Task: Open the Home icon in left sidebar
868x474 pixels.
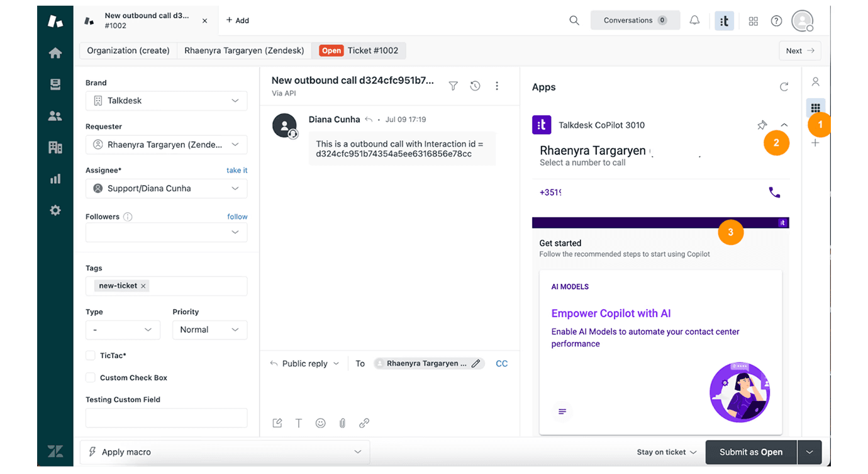Action: [55, 53]
